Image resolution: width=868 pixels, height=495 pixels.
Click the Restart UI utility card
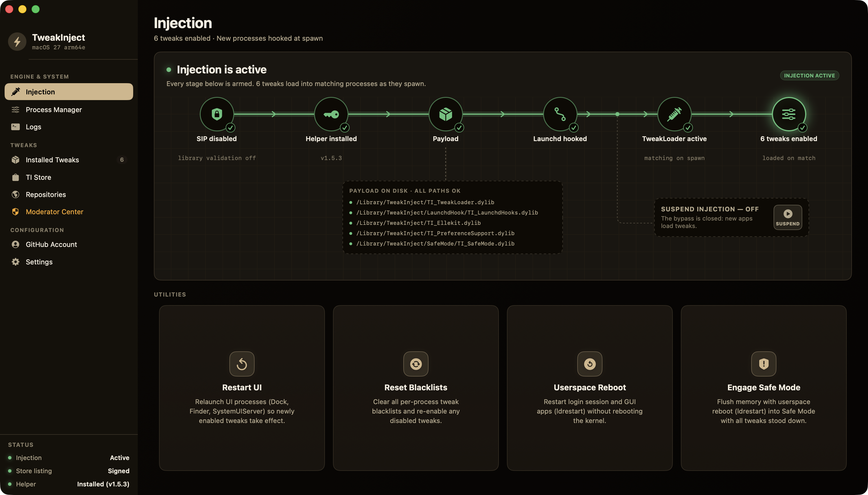pyautogui.click(x=242, y=388)
